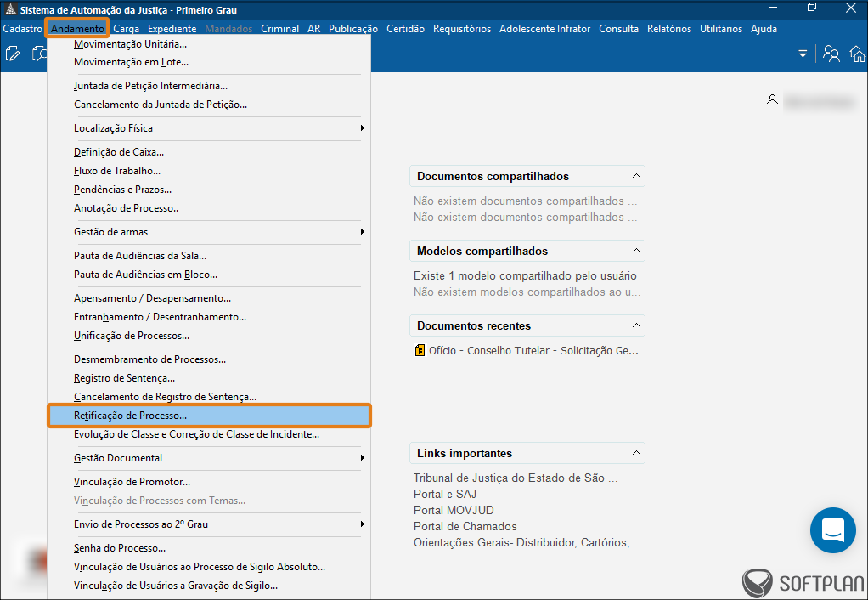The height and width of the screenshot is (600, 868).
Task: Collapse the Documentos recentes panel
Action: 636,325
